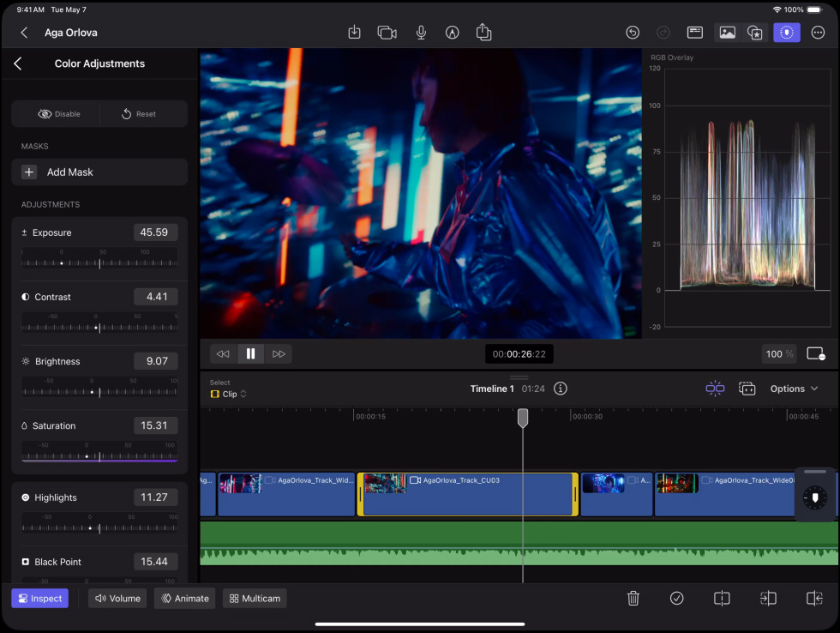Open the camera recording icon
Screen dimensions: 840x633
click(x=387, y=33)
